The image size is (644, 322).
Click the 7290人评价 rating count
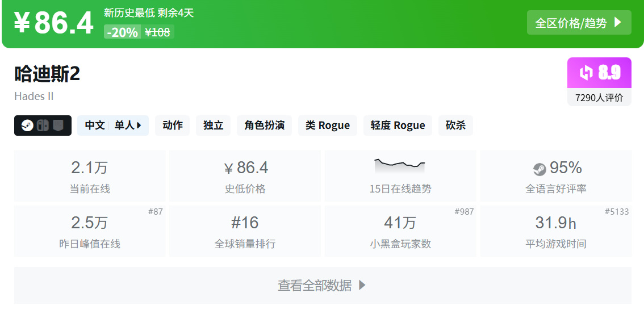pyautogui.click(x=599, y=98)
